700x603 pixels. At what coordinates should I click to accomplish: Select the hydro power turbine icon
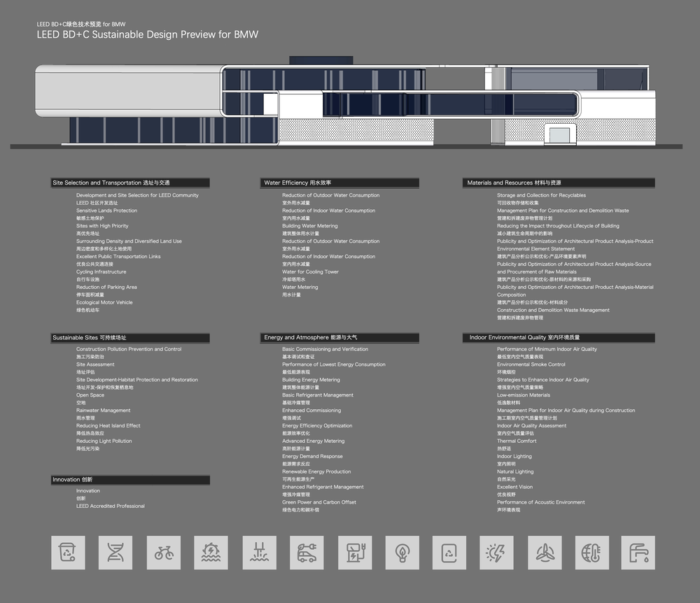[x=211, y=553]
